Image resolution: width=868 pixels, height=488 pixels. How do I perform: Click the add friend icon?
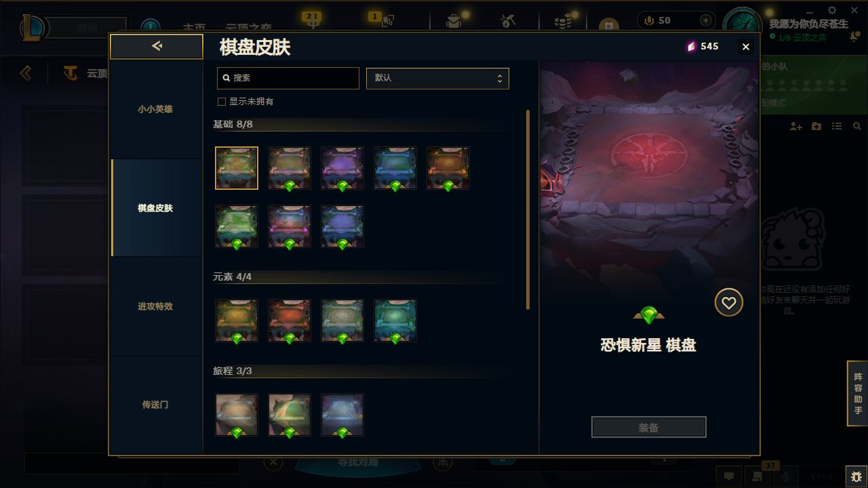pyautogui.click(x=795, y=127)
